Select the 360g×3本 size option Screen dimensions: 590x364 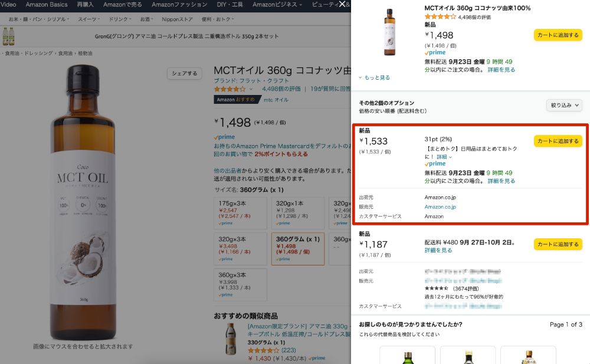pos(241,284)
